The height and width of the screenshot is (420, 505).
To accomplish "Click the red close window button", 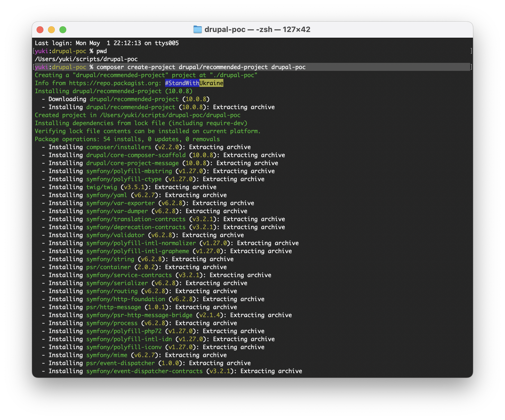I will pos(40,30).
